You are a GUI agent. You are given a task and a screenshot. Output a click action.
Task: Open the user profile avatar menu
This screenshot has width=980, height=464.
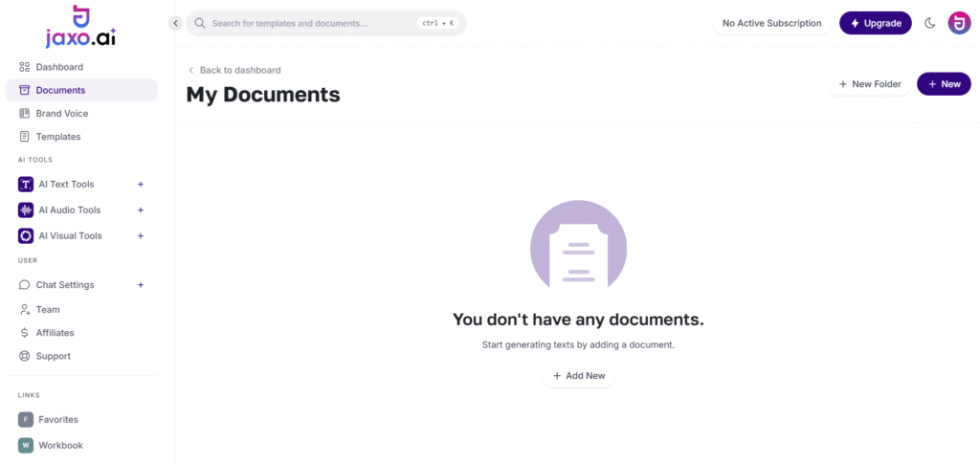point(959,23)
